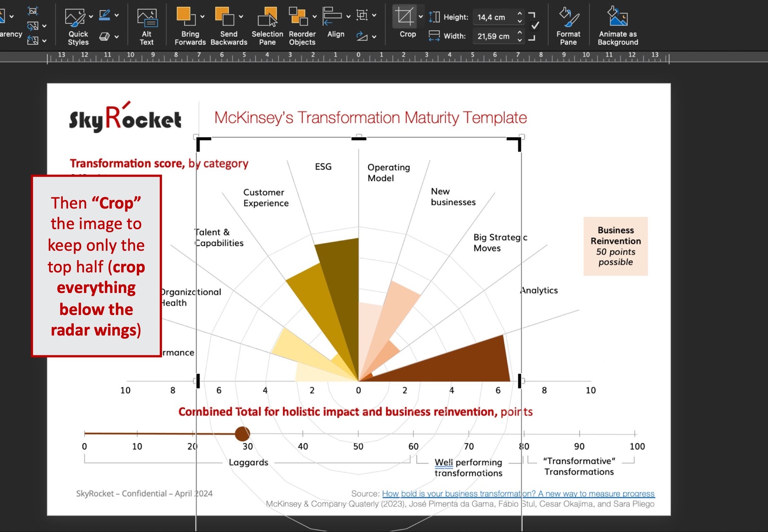Expand the Reset Picture dropdown arrow
This screenshot has height=532, width=768.
coord(44,41)
